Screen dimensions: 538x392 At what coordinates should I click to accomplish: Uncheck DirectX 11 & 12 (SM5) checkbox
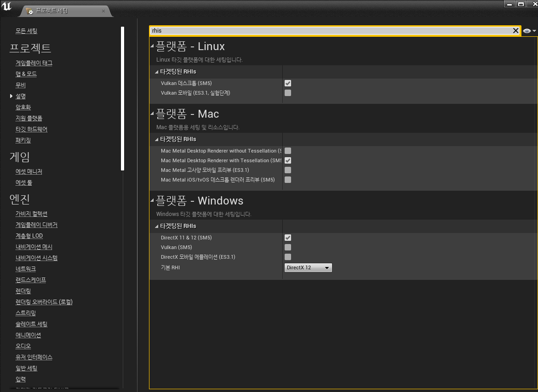(x=288, y=238)
